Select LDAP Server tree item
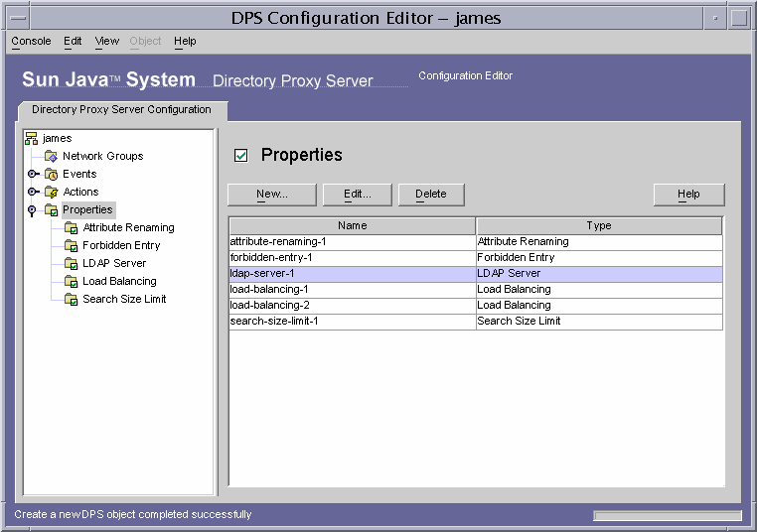The width and height of the screenshot is (757, 532). tap(114, 263)
